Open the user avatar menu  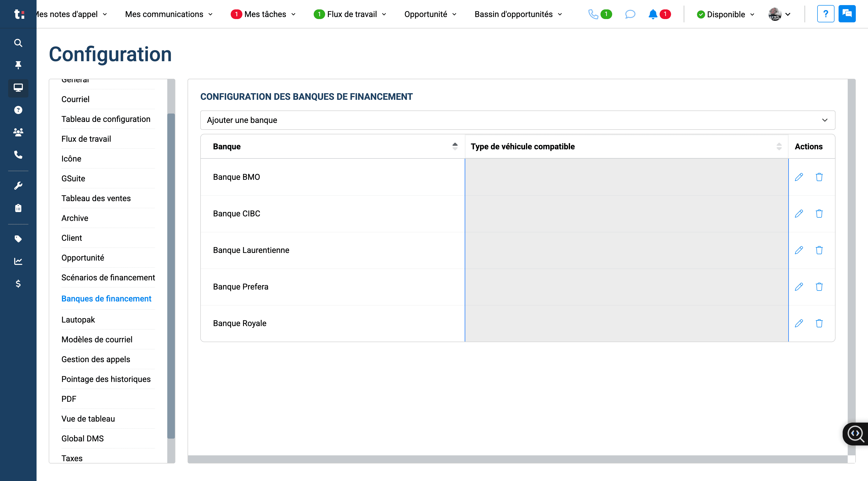click(779, 14)
